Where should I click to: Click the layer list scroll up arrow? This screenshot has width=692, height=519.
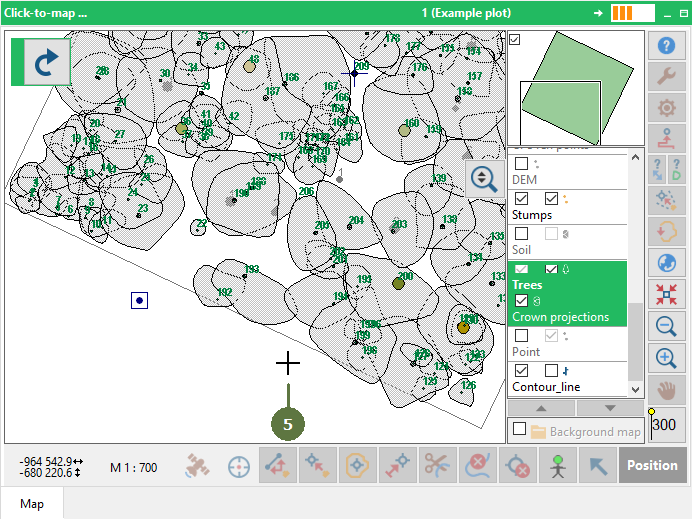pos(636,157)
